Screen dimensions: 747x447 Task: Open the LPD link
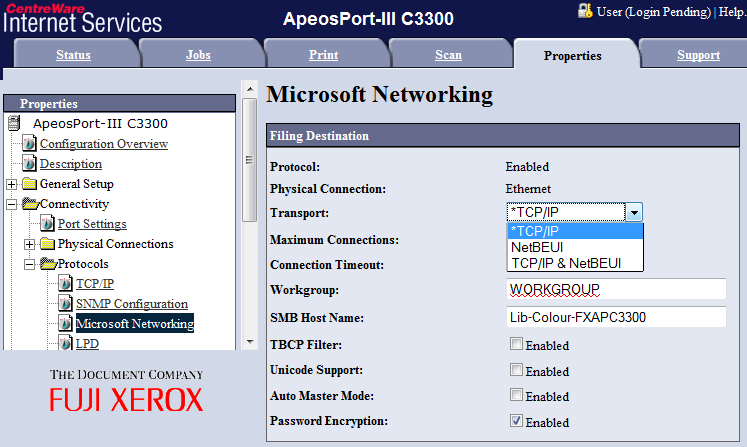point(87,343)
